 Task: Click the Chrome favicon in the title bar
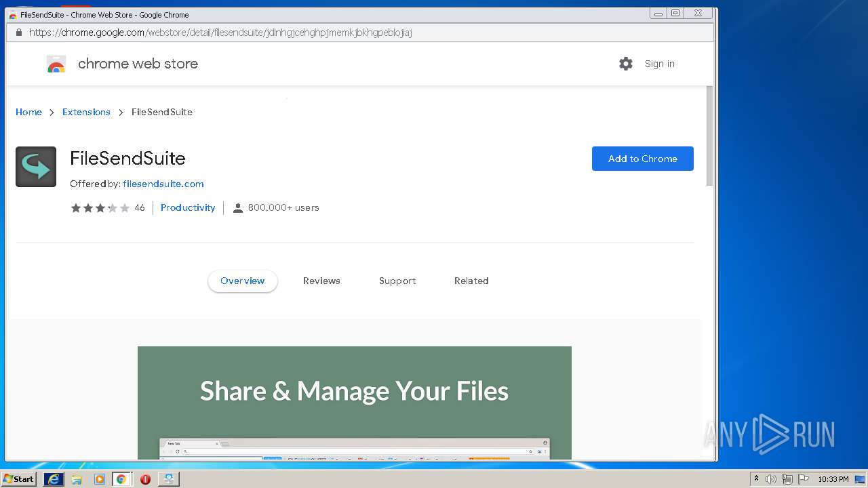coord(12,15)
